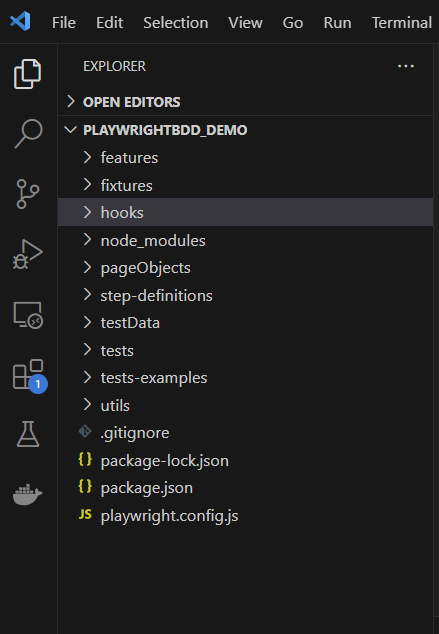Open the .gitignore file
This screenshot has width=439, height=634.
coord(135,433)
